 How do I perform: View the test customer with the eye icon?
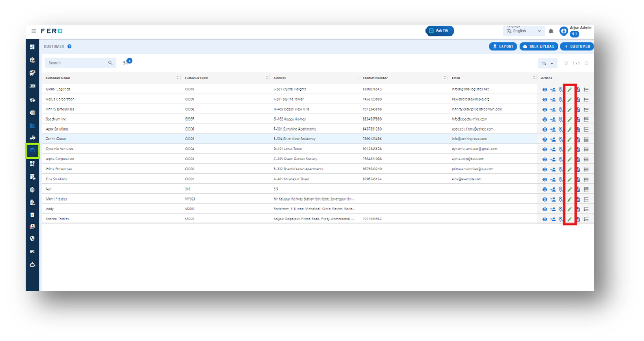(545, 190)
